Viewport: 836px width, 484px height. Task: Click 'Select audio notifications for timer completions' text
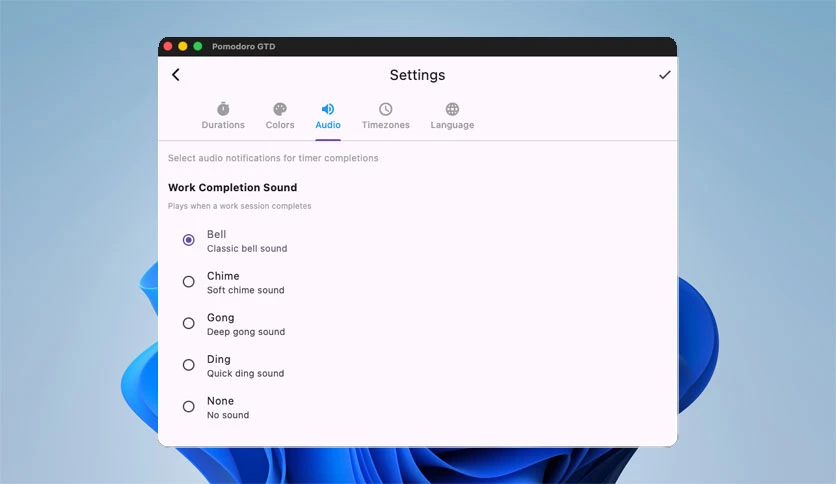pos(273,158)
